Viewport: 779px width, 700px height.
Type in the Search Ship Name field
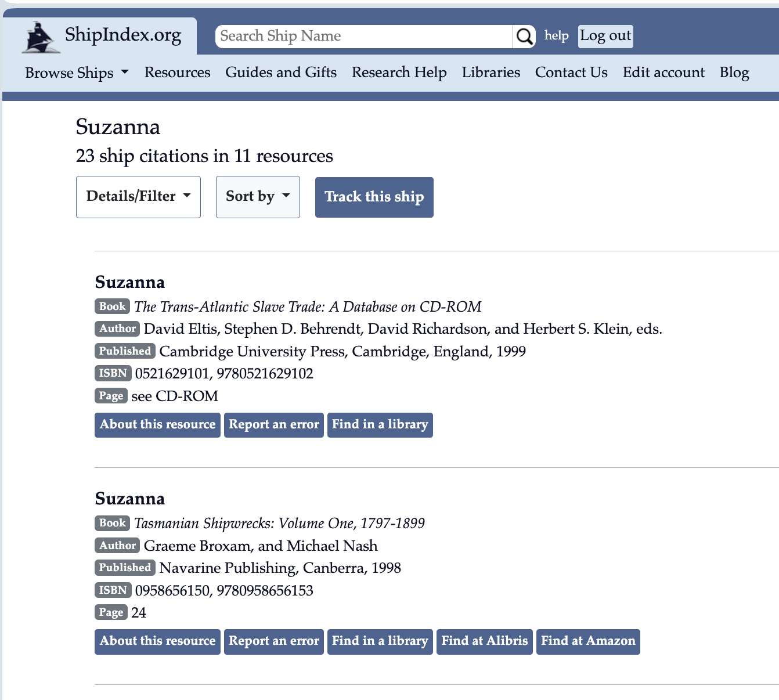tap(364, 37)
